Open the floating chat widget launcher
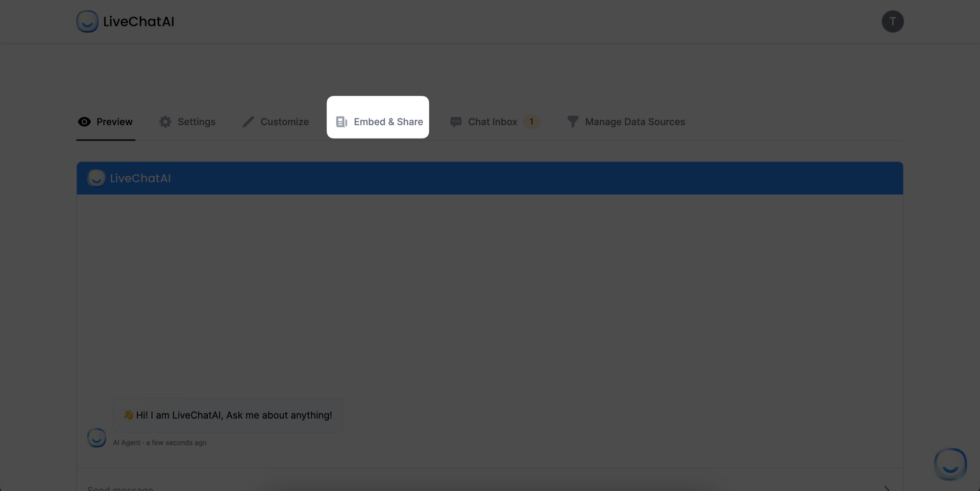The height and width of the screenshot is (491, 980). (950, 464)
